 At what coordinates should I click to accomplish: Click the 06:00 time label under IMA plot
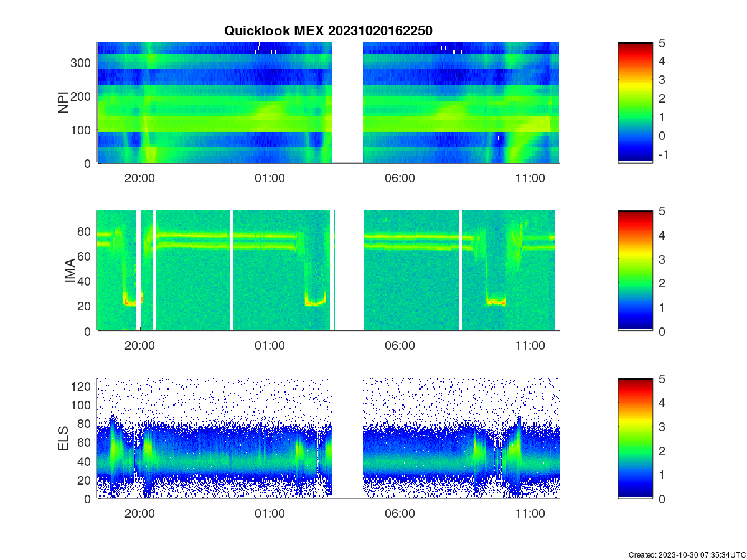[x=400, y=345]
